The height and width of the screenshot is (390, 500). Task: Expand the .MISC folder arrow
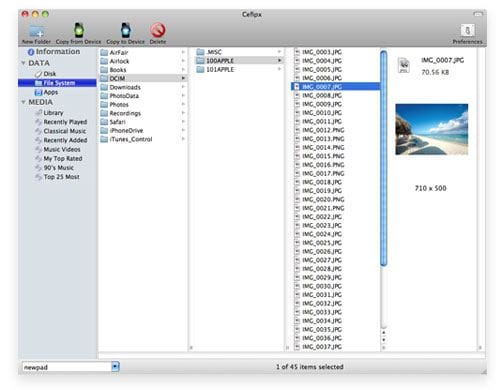[x=279, y=52]
